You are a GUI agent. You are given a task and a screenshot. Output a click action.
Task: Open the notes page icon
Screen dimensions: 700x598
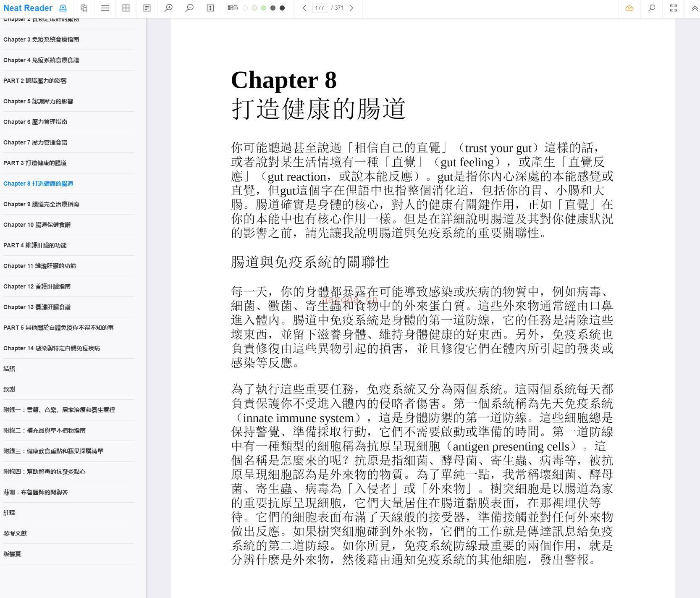pos(147,8)
